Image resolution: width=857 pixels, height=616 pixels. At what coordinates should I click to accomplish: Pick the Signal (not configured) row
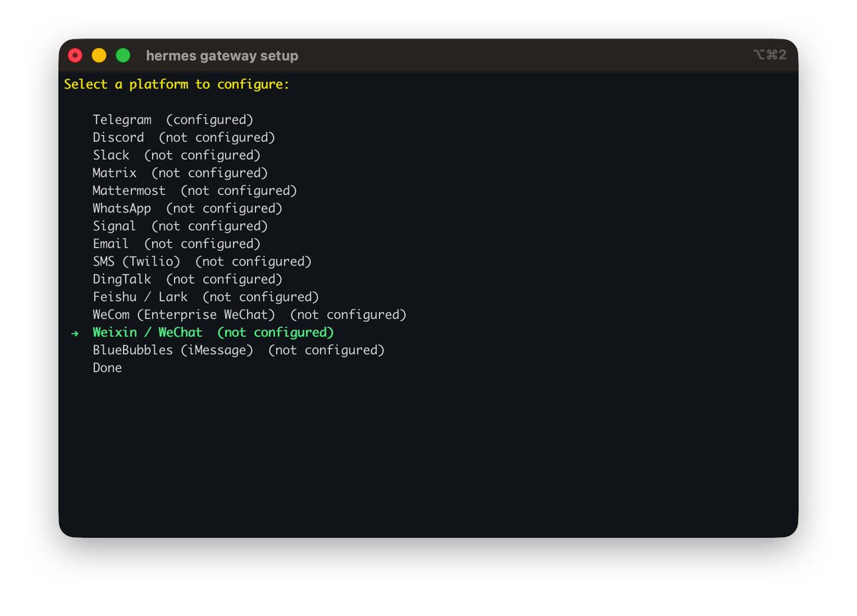coord(180,226)
